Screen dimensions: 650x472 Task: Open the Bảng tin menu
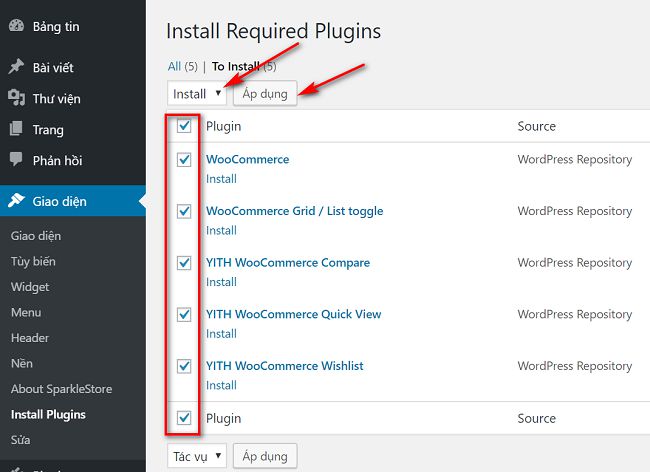click(56, 27)
